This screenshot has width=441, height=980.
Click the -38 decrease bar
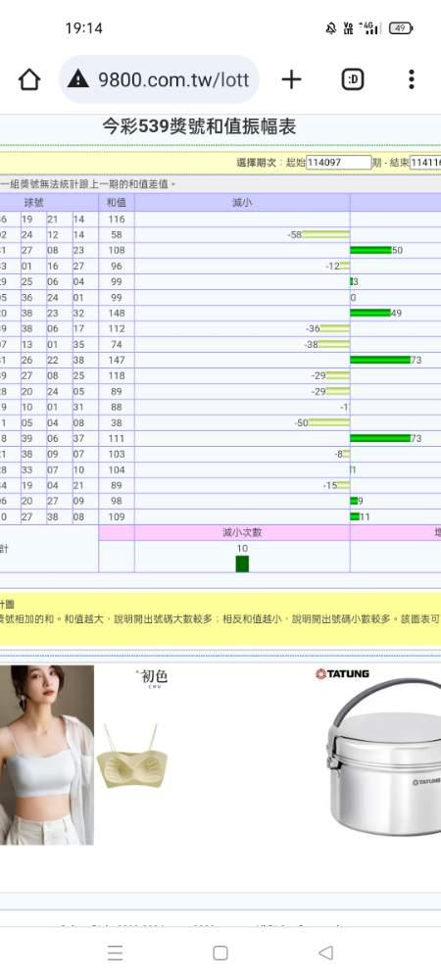pyautogui.click(x=334, y=344)
